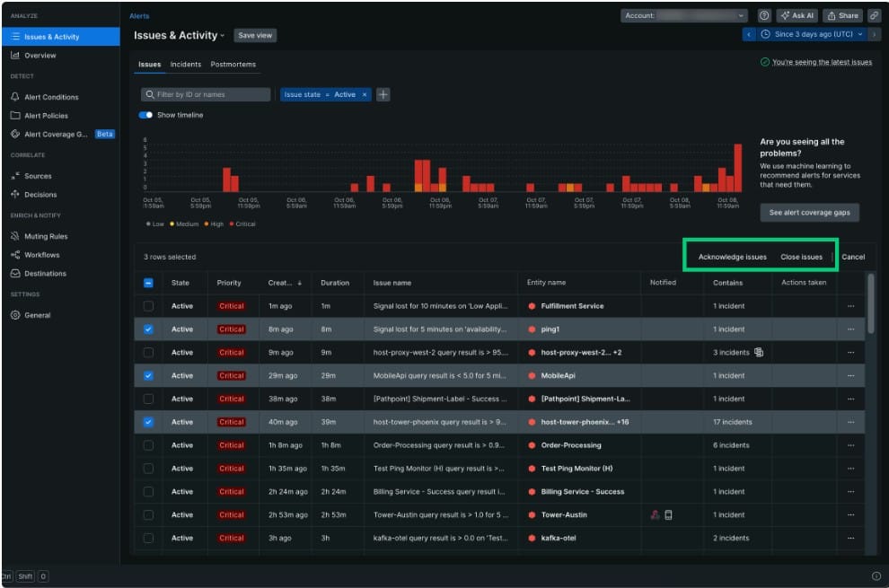Click the Filter by ID or names field
889x588 pixels.
205,93
